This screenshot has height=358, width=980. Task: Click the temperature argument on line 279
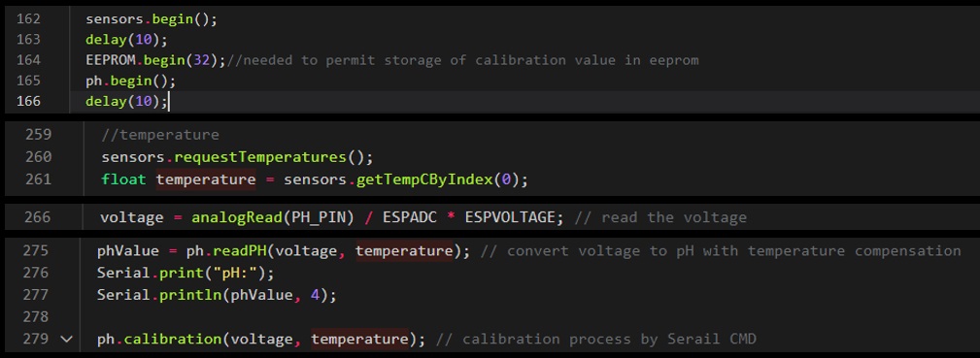[x=360, y=340]
